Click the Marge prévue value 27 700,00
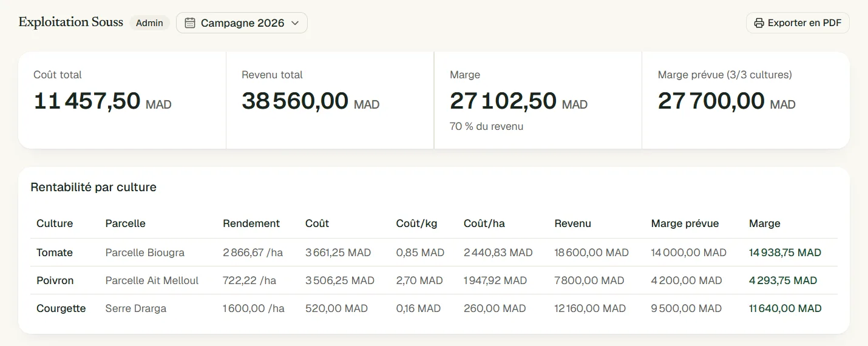 pyautogui.click(x=711, y=101)
